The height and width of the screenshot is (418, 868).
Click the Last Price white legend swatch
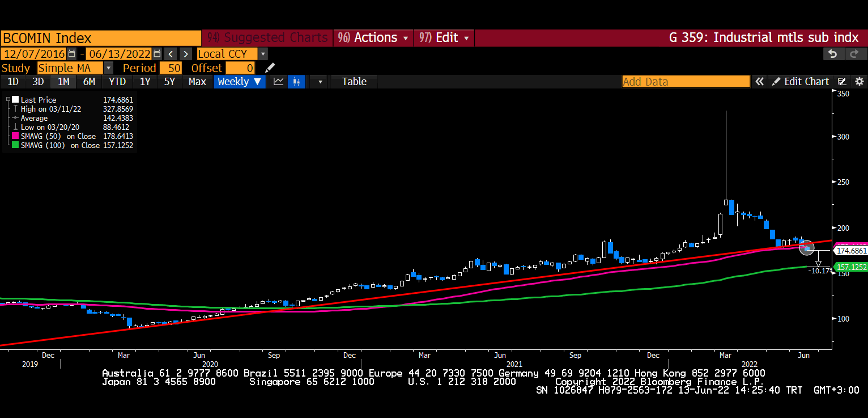[x=15, y=100]
